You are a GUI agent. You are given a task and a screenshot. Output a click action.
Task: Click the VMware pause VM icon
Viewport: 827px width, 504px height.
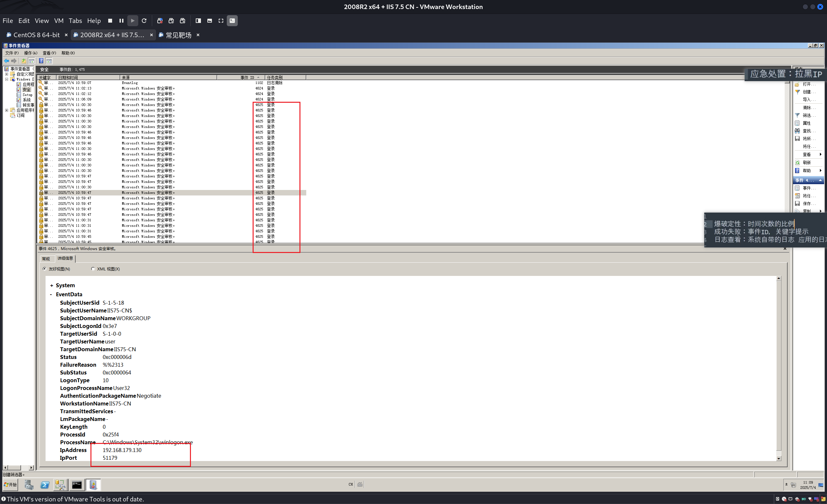coord(121,21)
